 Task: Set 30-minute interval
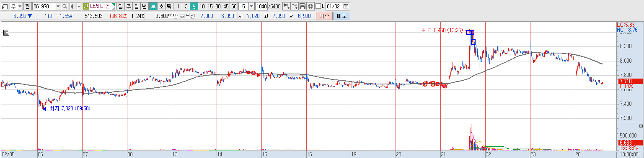(218, 6)
